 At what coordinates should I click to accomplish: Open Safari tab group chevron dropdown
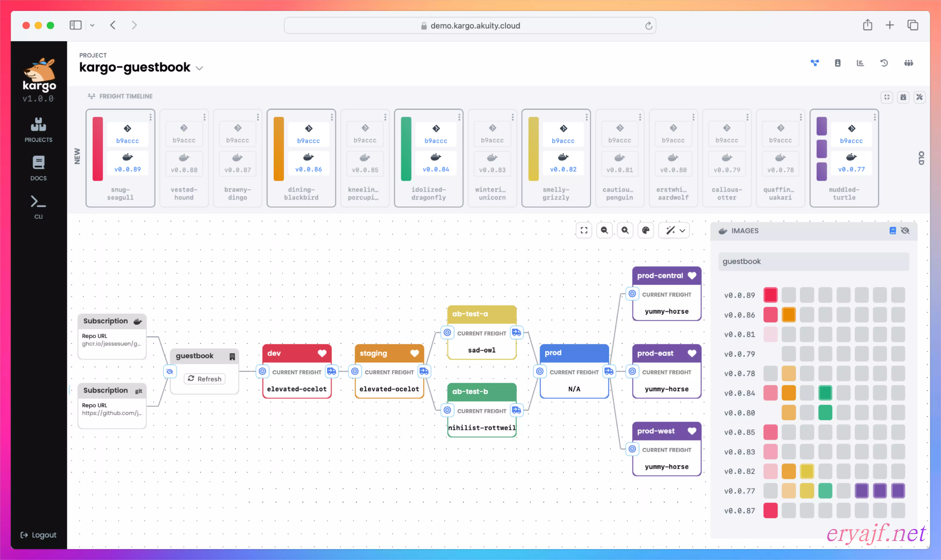click(92, 25)
